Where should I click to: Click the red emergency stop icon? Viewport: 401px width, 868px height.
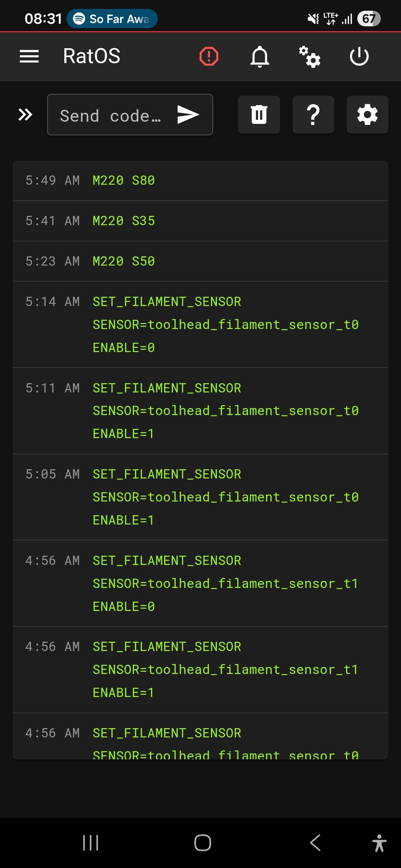click(x=209, y=56)
